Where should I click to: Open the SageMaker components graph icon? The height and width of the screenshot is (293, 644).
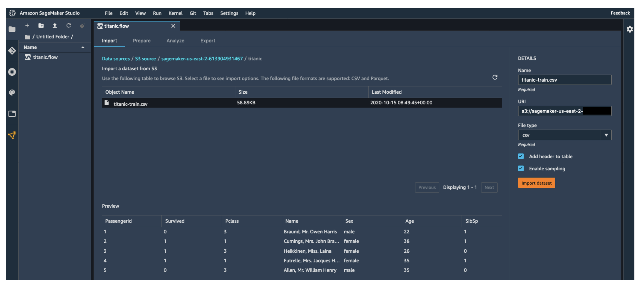tap(12, 135)
